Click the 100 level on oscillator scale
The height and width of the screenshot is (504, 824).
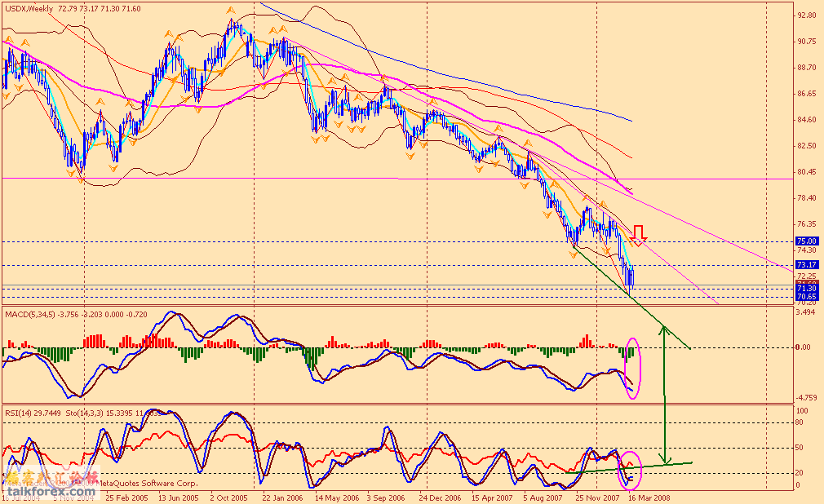click(x=803, y=410)
